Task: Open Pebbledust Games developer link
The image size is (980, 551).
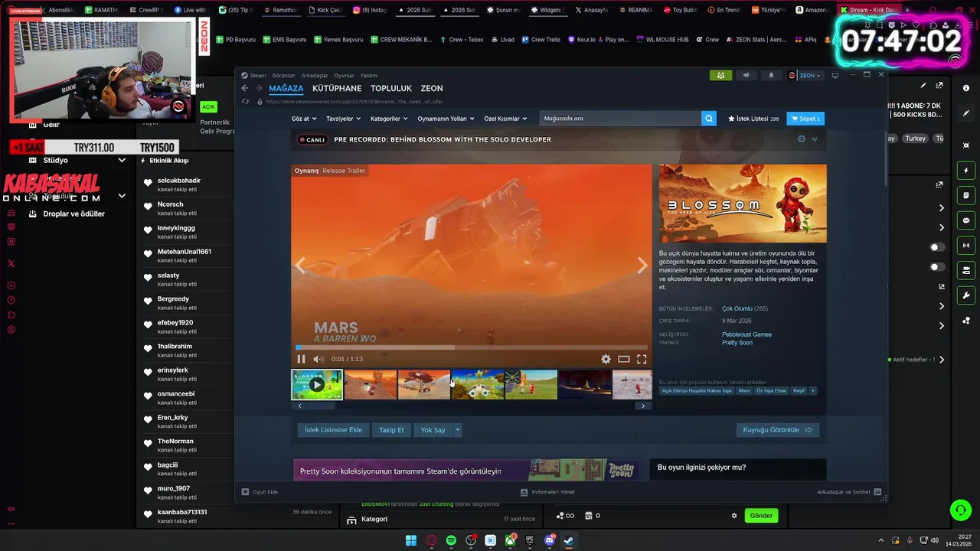Action: (746, 334)
